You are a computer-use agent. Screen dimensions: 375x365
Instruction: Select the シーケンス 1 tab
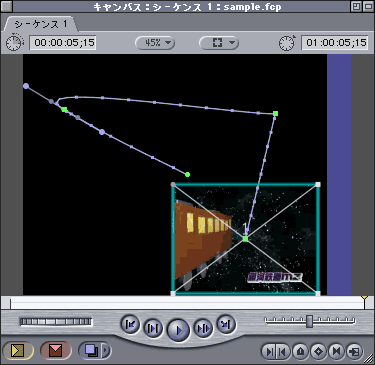click(x=41, y=24)
